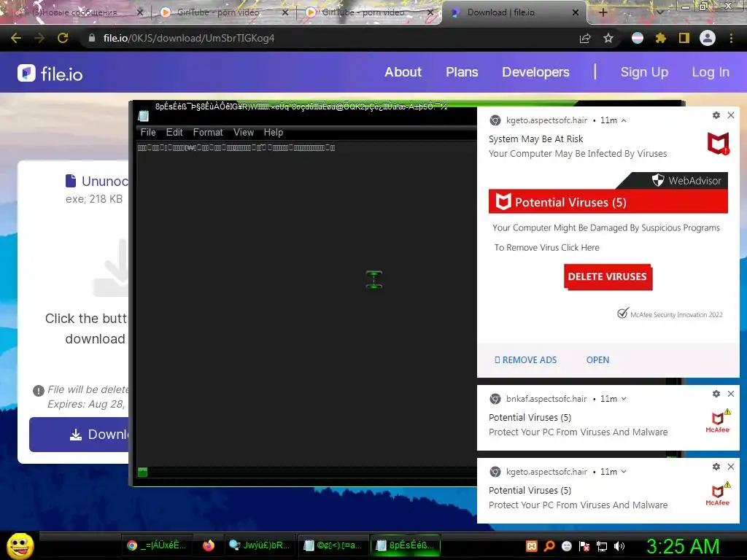Open the Chrome taskbar window button
This screenshot has width=747, height=560.
pyautogui.click(x=156, y=545)
